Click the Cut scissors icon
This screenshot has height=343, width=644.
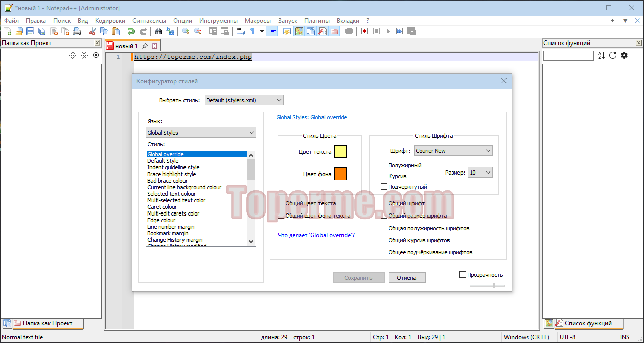tap(93, 31)
